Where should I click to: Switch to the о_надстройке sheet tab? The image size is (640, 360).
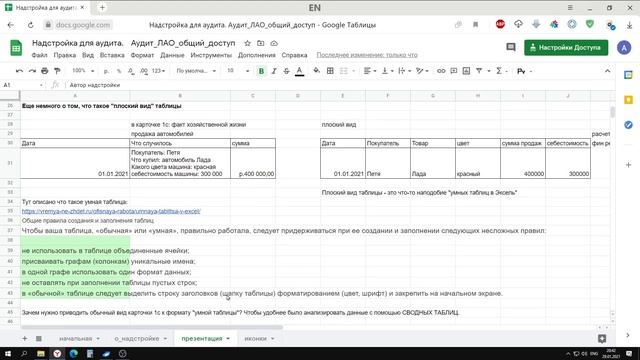[x=137, y=339]
